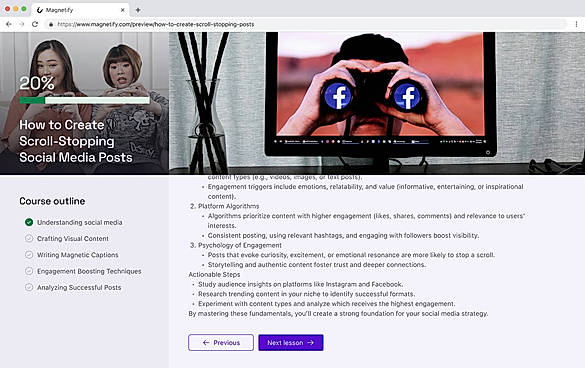The height and width of the screenshot is (368, 585).
Task: Click the sentence starting By mastering these fundamentals
Action: [x=338, y=314]
